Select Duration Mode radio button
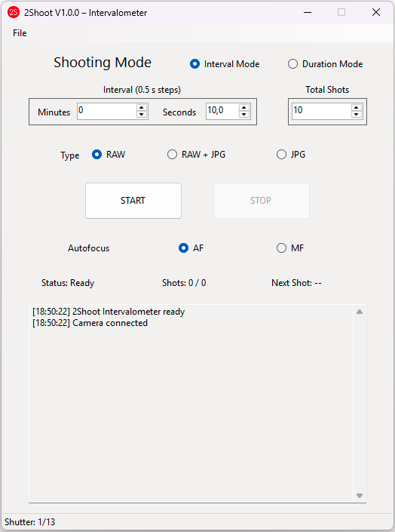Viewport: 395px width, 532px height. click(x=292, y=64)
